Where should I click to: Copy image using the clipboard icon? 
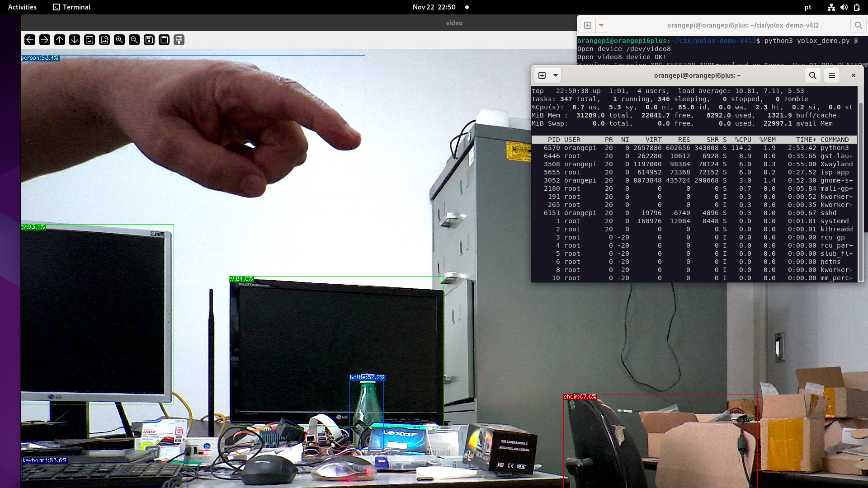(x=164, y=40)
